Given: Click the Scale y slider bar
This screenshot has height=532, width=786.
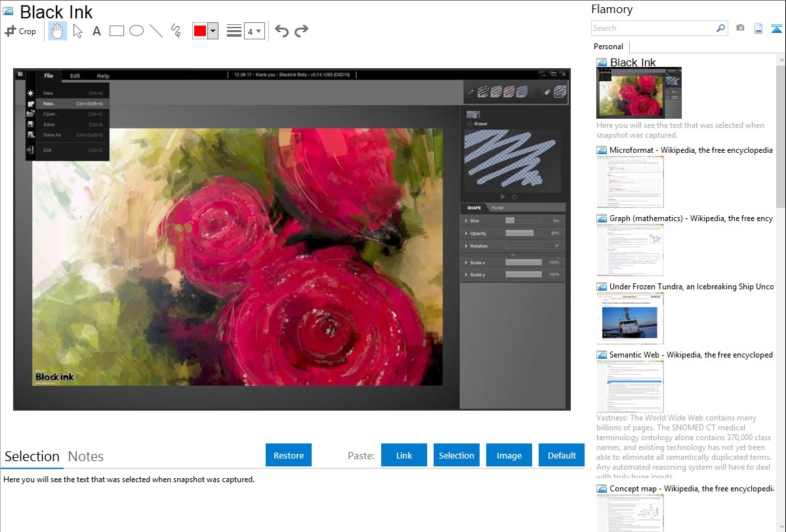Looking at the screenshot, I should 524,275.
